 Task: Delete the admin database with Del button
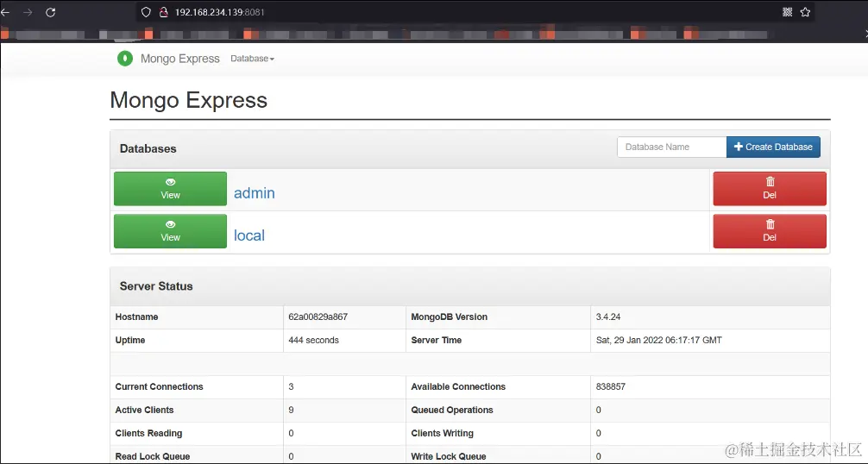[770, 189]
